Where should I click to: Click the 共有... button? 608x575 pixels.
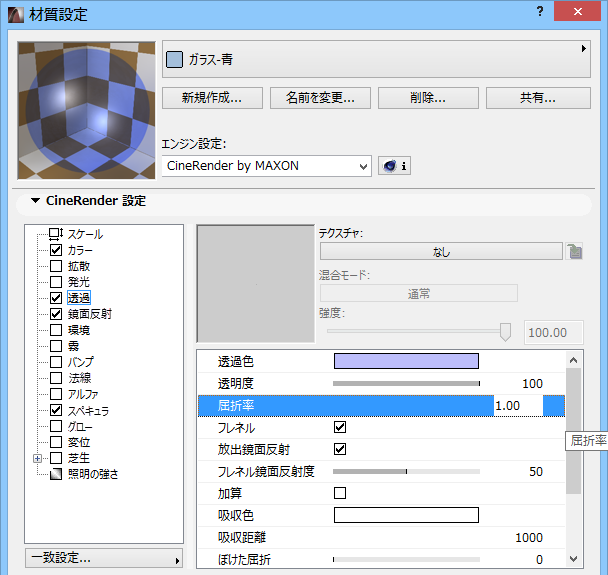tap(538, 98)
